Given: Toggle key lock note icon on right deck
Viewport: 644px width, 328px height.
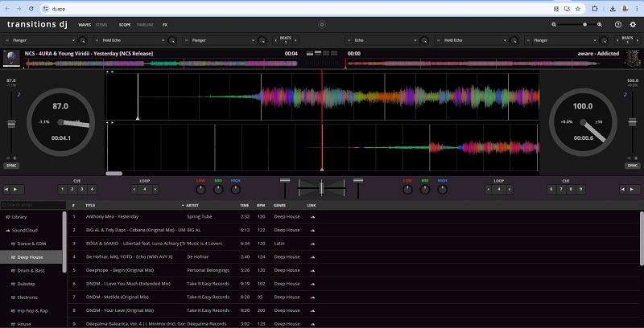Looking at the screenshot, I should tap(625, 94).
